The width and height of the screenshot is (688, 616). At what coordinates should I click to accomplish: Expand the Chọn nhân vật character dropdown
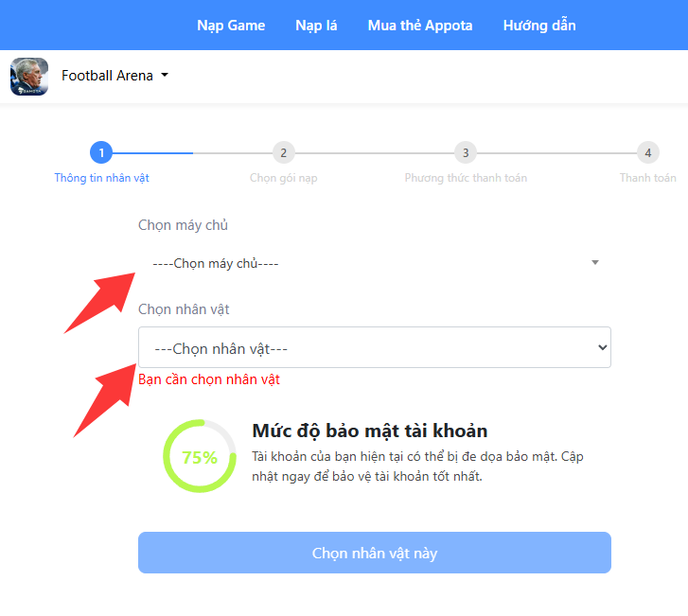[x=375, y=347]
